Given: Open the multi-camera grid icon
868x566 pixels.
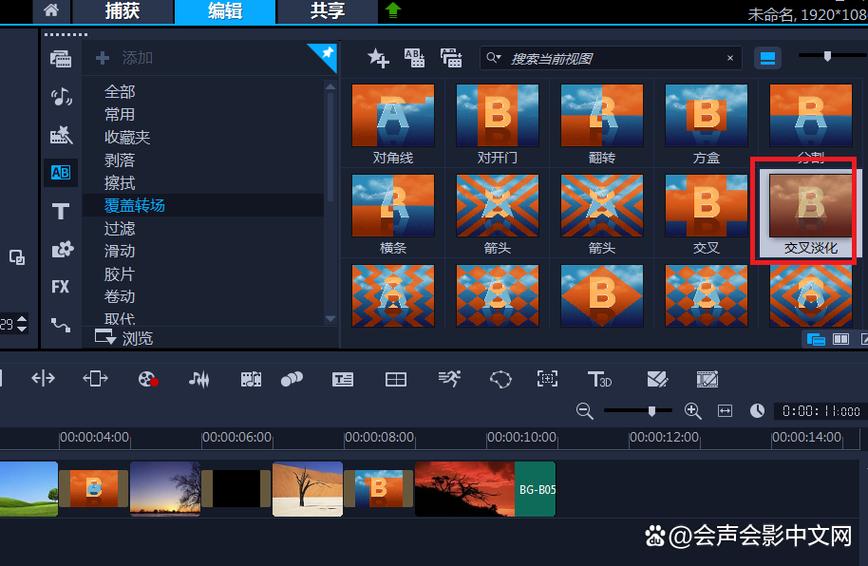Looking at the screenshot, I should [395, 379].
